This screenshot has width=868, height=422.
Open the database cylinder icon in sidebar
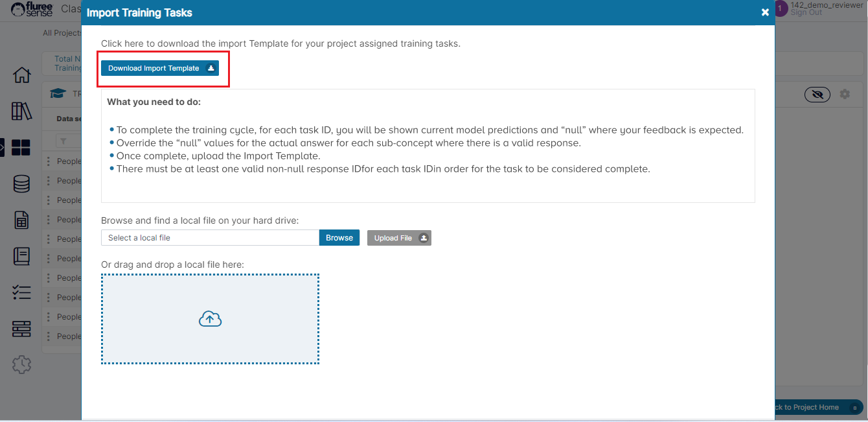pyautogui.click(x=21, y=184)
